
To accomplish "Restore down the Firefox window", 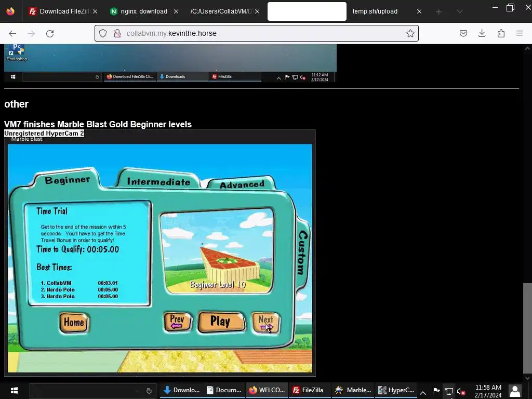I will (x=510, y=7).
